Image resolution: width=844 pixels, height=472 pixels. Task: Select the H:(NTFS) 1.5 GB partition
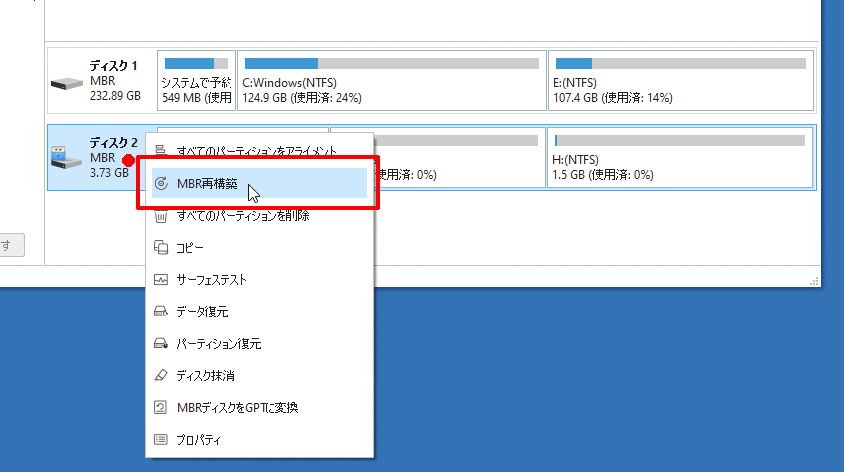[680, 157]
